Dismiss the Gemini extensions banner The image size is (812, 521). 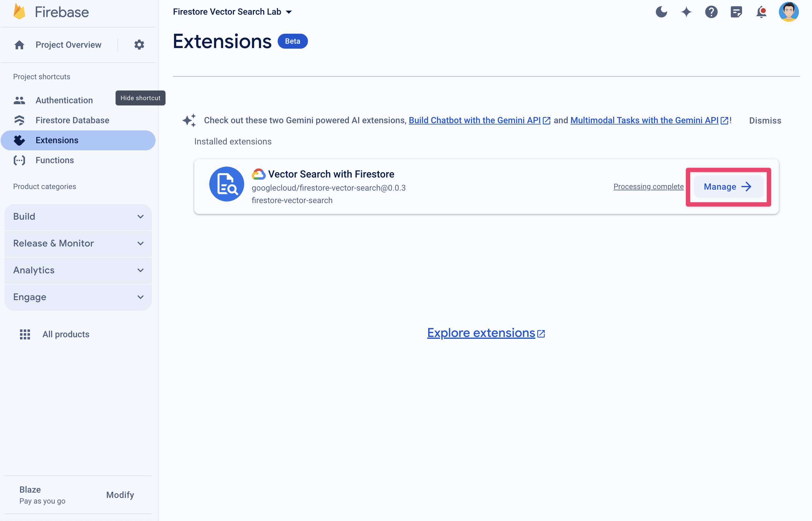point(765,120)
